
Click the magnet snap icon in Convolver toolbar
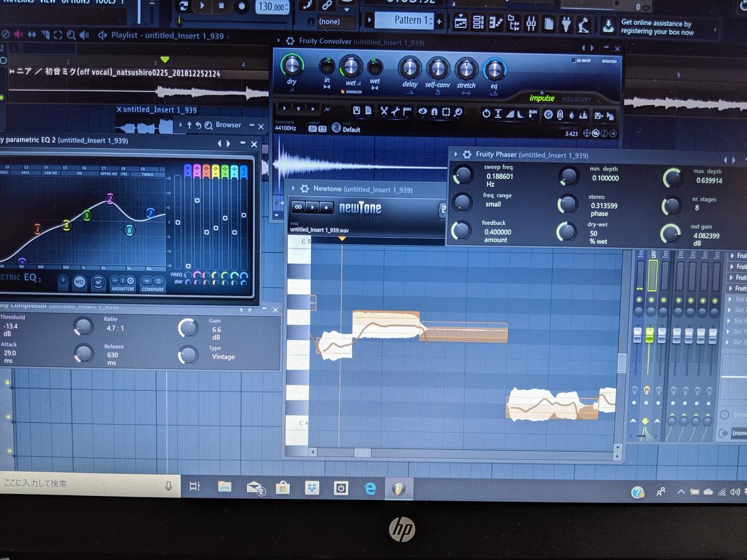(x=434, y=112)
